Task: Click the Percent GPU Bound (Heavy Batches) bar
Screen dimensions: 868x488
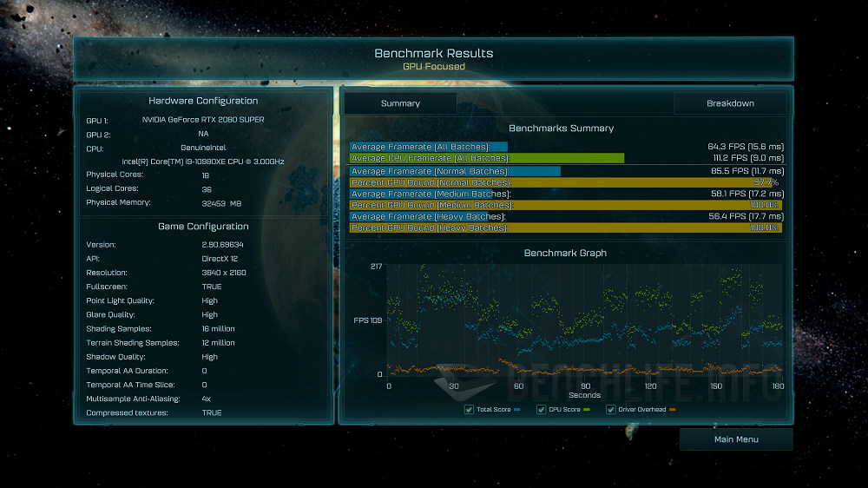Action: (564, 228)
